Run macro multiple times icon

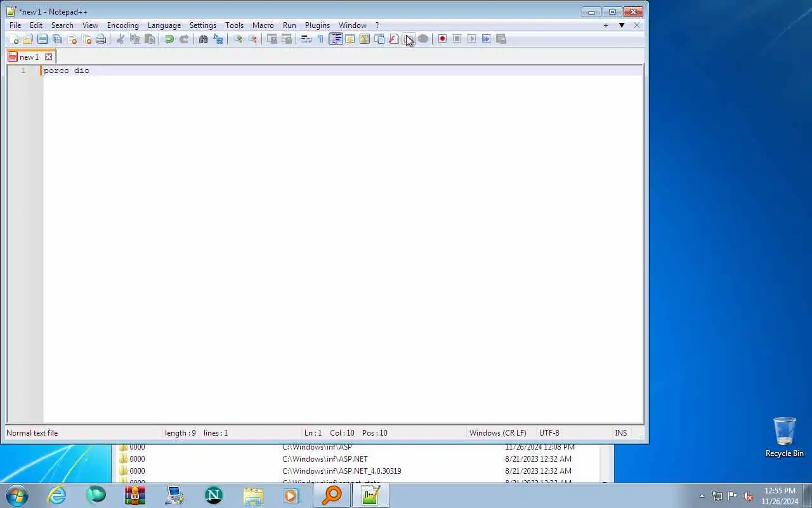(486, 39)
